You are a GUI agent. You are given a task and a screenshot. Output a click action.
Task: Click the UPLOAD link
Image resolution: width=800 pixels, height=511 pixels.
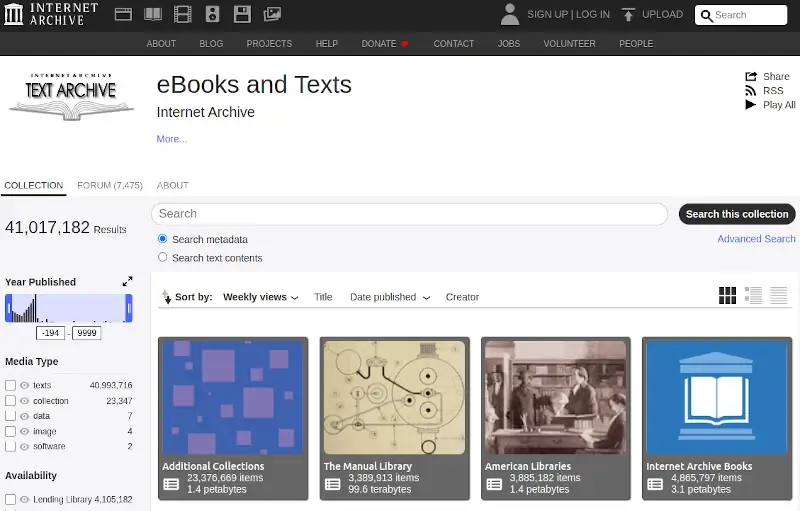[662, 14]
